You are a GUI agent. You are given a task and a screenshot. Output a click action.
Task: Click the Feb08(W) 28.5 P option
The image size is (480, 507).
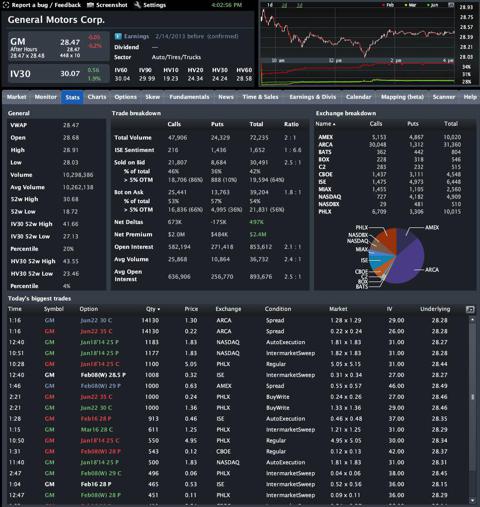pos(103,375)
